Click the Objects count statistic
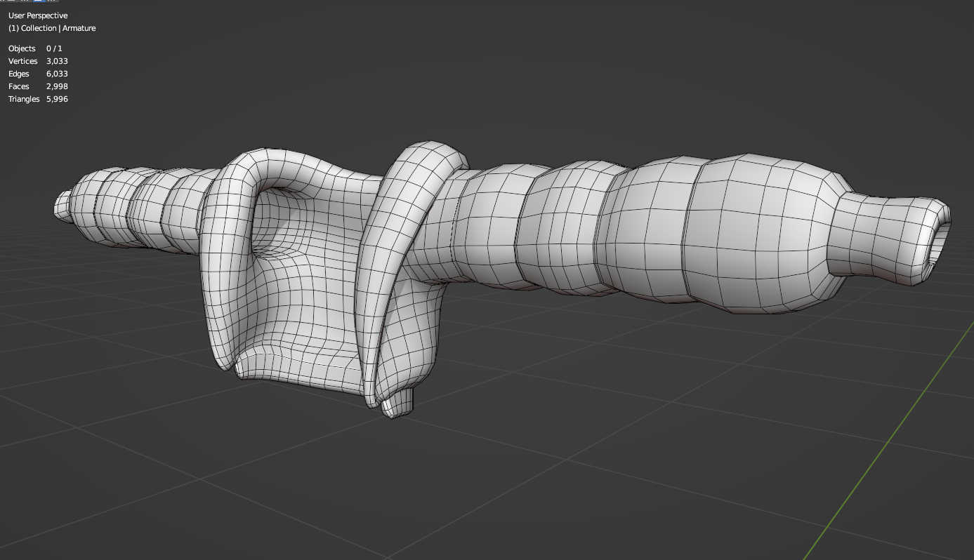Image resolution: width=974 pixels, height=560 pixels. click(x=35, y=48)
